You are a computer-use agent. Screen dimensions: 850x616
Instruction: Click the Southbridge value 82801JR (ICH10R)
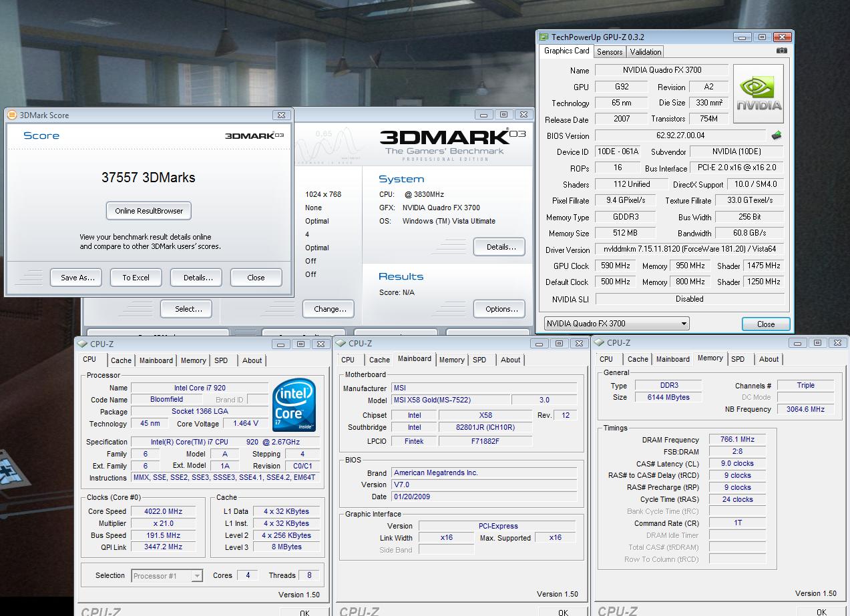[x=485, y=428]
